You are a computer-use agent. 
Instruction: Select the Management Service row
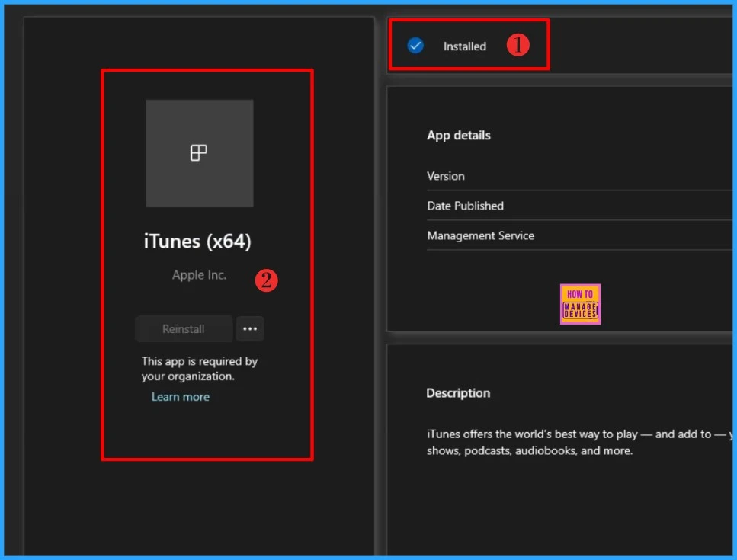[x=579, y=235]
